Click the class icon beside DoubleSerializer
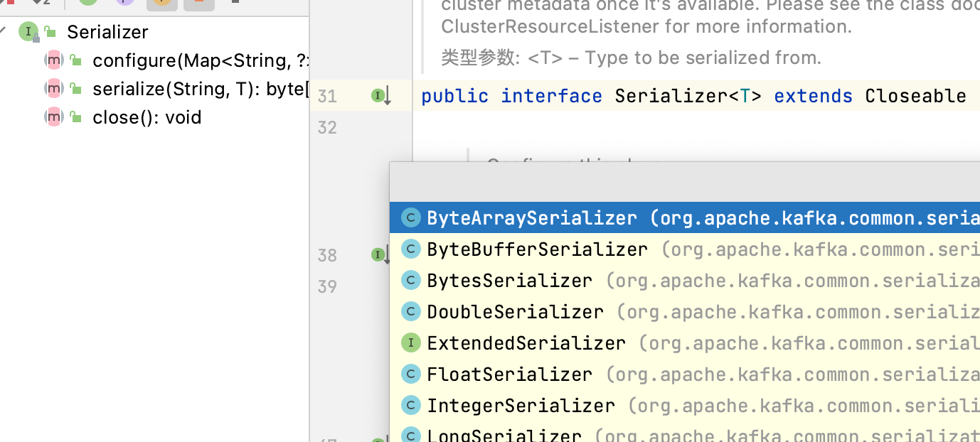 (410, 311)
